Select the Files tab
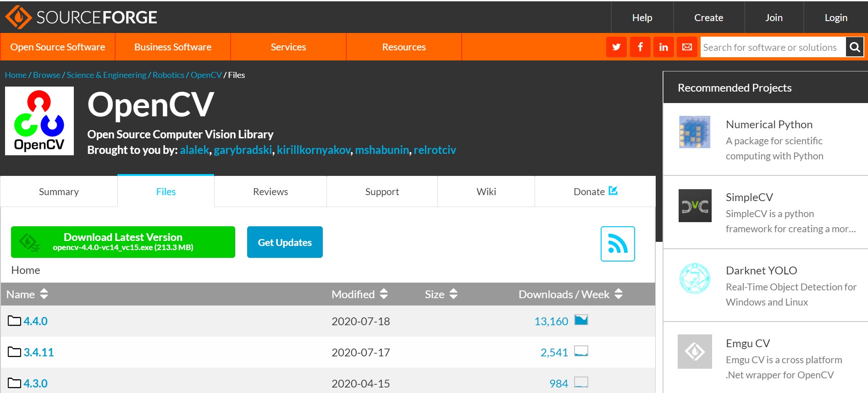Image resolution: width=868 pixels, height=393 pixels. point(166,191)
